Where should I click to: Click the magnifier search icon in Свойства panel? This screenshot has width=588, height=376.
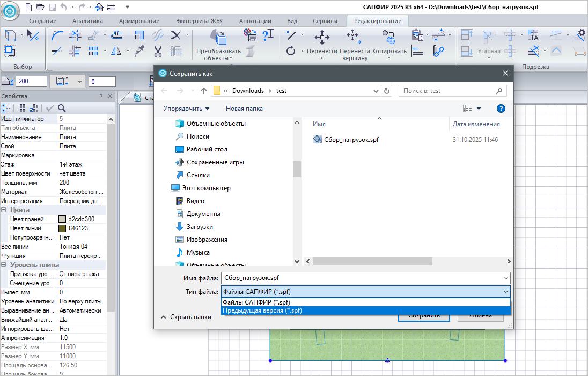point(62,108)
